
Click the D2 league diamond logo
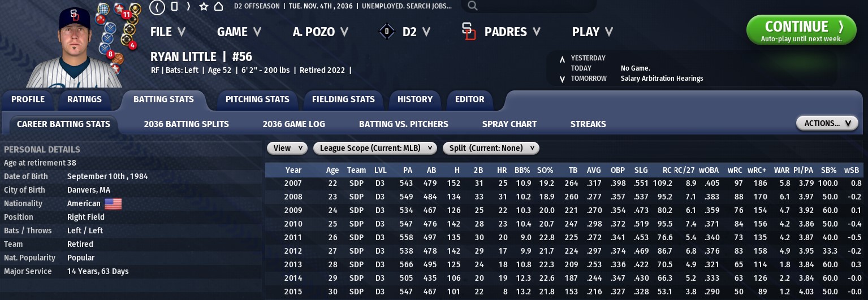(x=387, y=32)
